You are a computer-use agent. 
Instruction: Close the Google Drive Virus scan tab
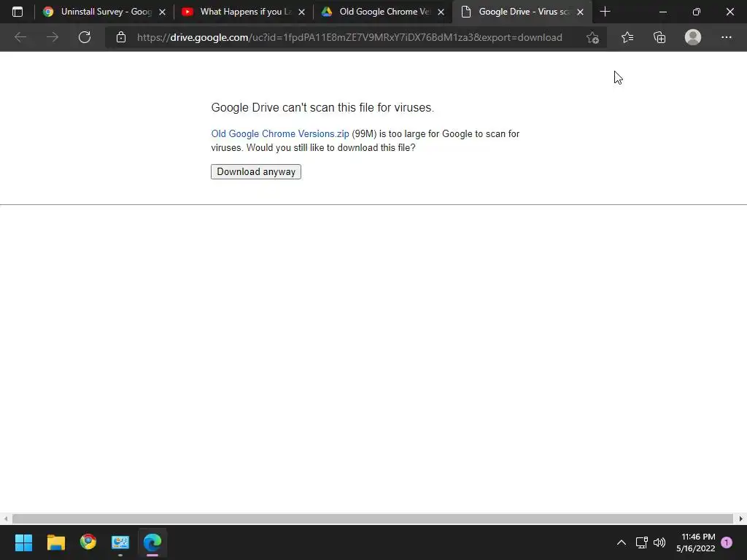580,12
